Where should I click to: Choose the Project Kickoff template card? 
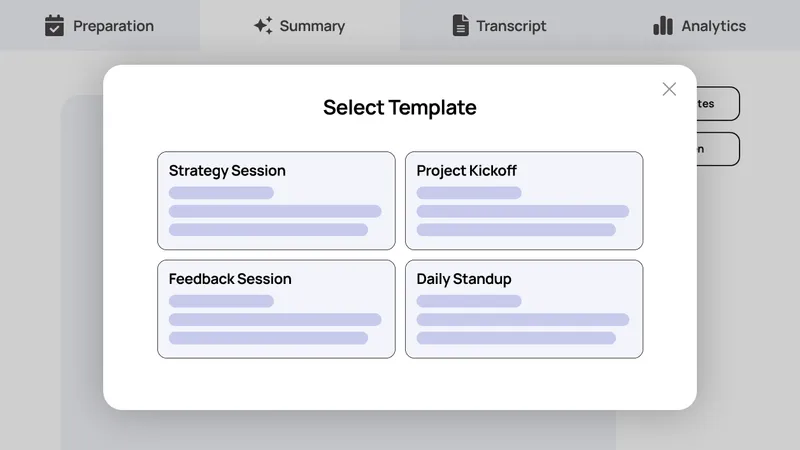[524, 201]
